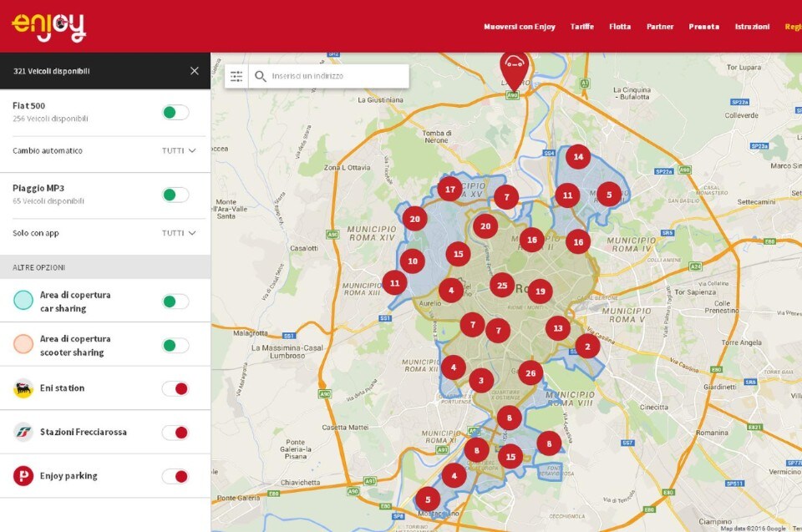Image resolution: width=802 pixels, height=532 pixels.
Task: Select the cluster marker showing 26 vehicles
Action: click(x=530, y=372)
